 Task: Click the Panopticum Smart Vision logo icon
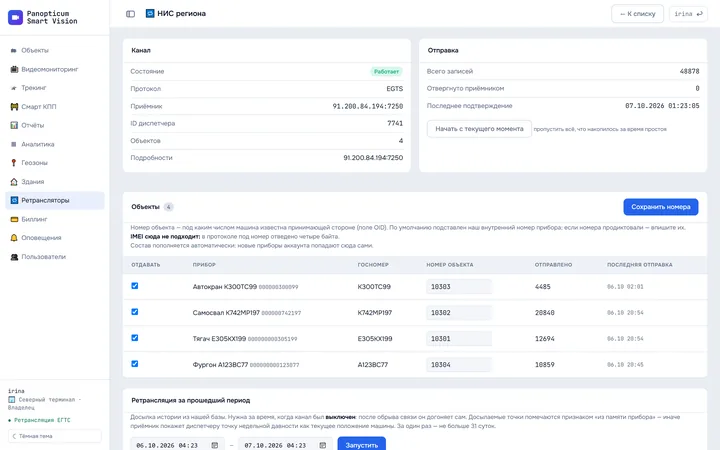click(x=15, y=17)
